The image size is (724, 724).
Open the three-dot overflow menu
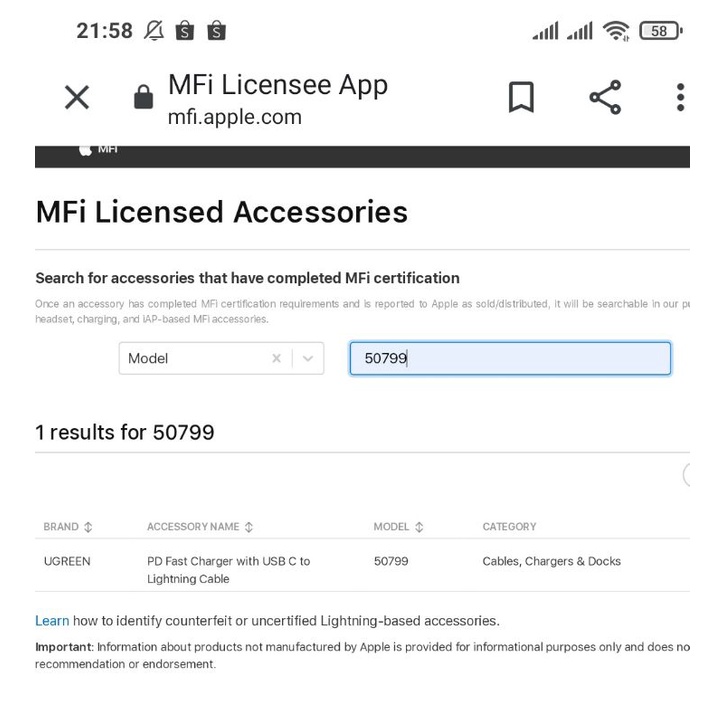coord(680,97)
